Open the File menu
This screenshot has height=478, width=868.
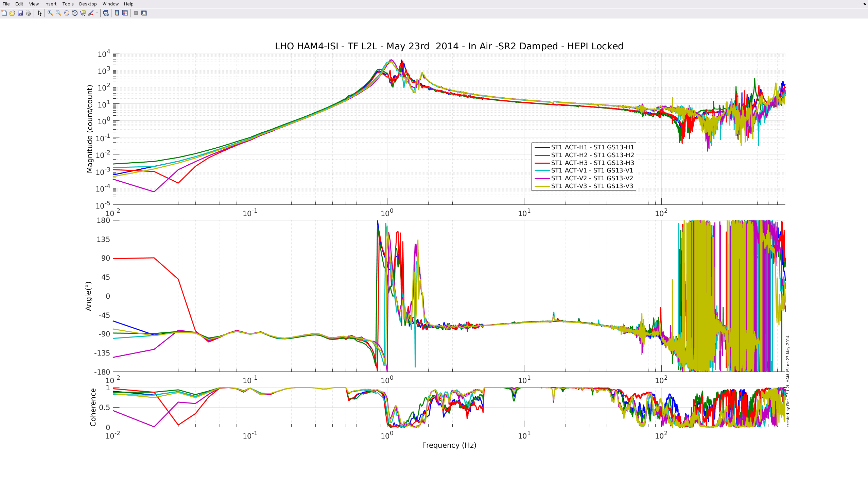click(6, 4)
